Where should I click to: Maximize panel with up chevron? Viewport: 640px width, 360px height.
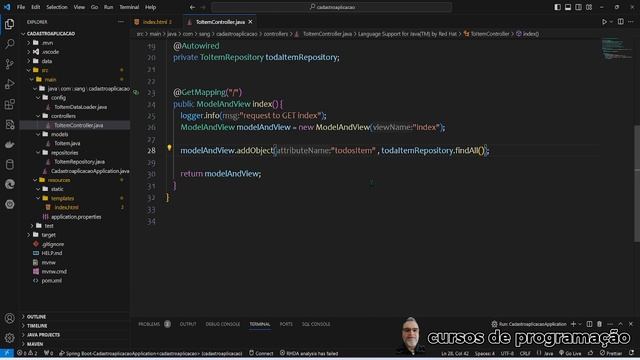[x=620, y=324]
